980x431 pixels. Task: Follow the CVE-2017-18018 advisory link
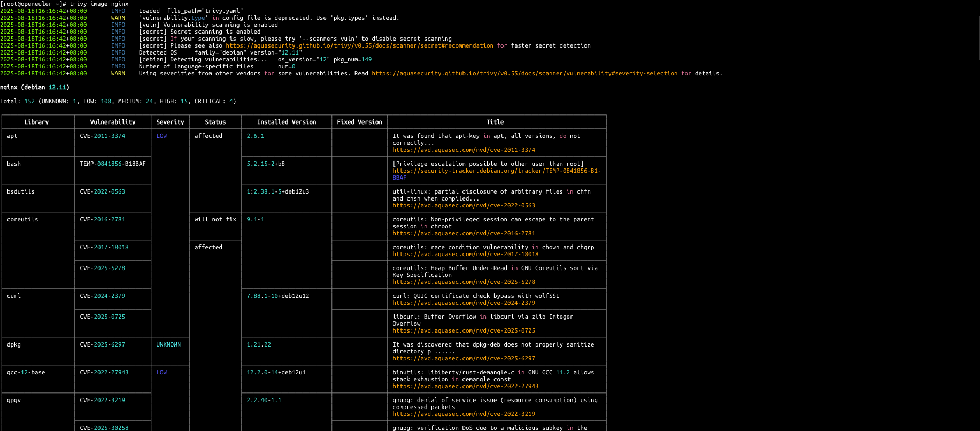click(465, 255)
